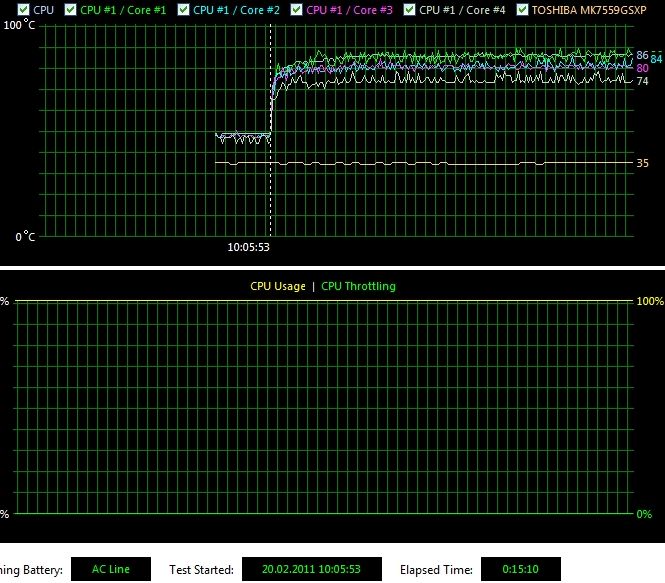
Task: Uncheck the CPU temperature checkbox
Action: coord(23,9)
